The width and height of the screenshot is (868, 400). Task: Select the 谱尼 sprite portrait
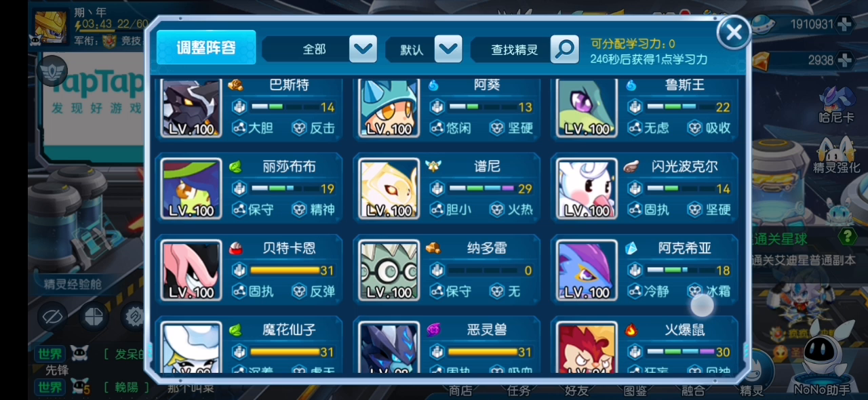tap(389, 188)
